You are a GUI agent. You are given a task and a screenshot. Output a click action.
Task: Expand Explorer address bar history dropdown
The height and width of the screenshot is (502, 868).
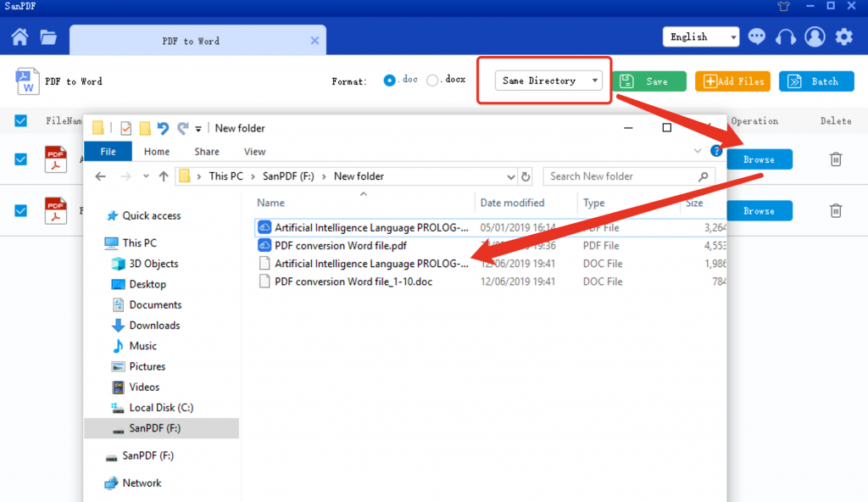(x=510, y=176)
